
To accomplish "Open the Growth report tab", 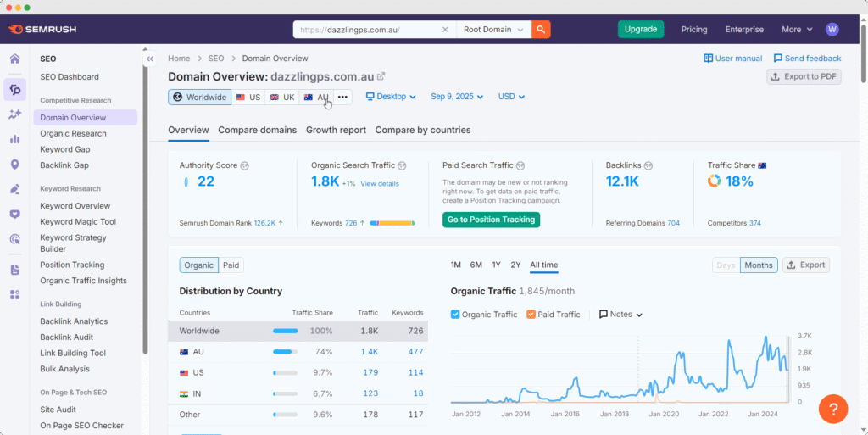I will 336,130.
